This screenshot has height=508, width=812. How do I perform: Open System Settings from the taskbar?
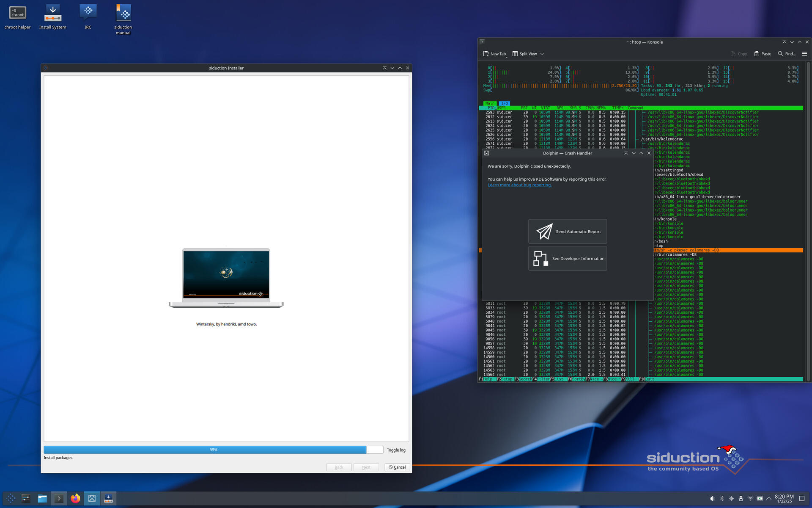26,498
